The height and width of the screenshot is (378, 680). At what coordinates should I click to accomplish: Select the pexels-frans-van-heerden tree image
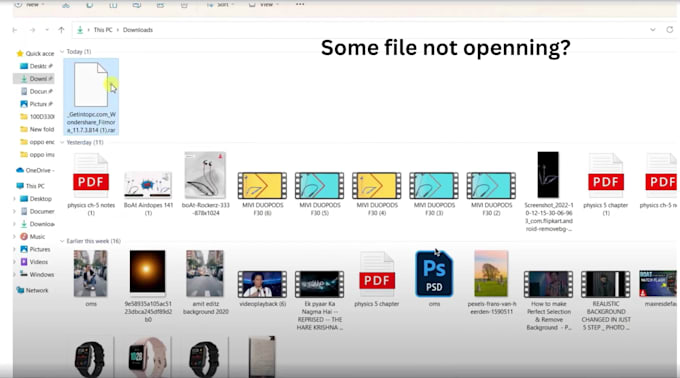pos(491,282)
